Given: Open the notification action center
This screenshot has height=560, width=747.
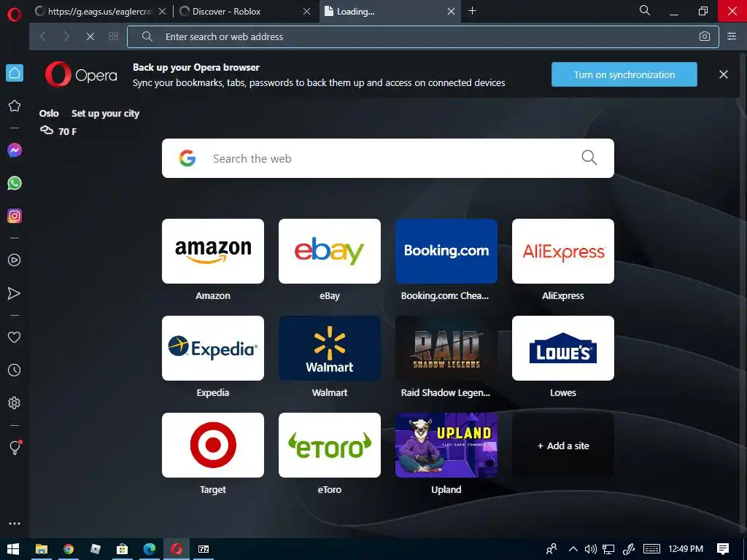Looking at the screenshot, I should pyautogui.click(x=723, y=549).
